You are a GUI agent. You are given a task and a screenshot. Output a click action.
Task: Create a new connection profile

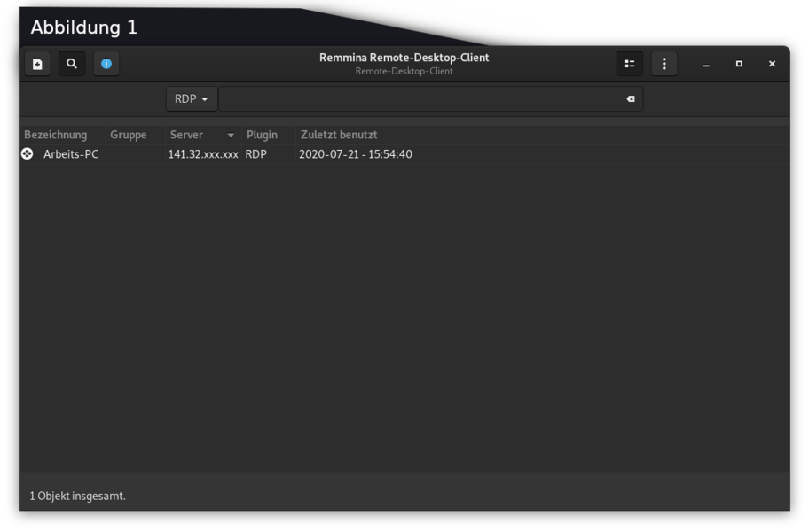coord(37,64)
